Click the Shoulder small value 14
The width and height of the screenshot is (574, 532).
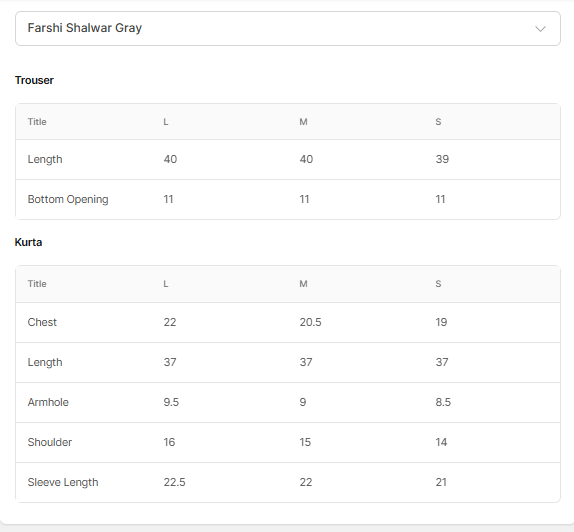tap(441, 442)
